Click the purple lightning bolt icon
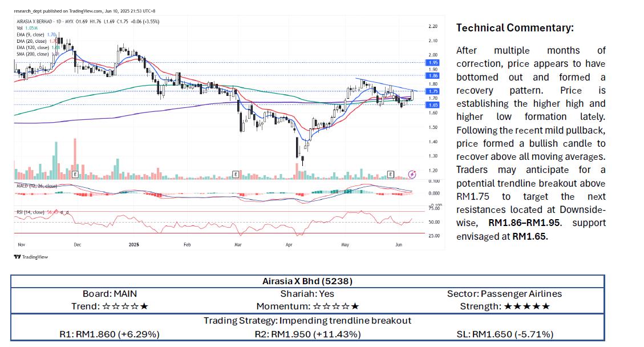 (412, 175)
